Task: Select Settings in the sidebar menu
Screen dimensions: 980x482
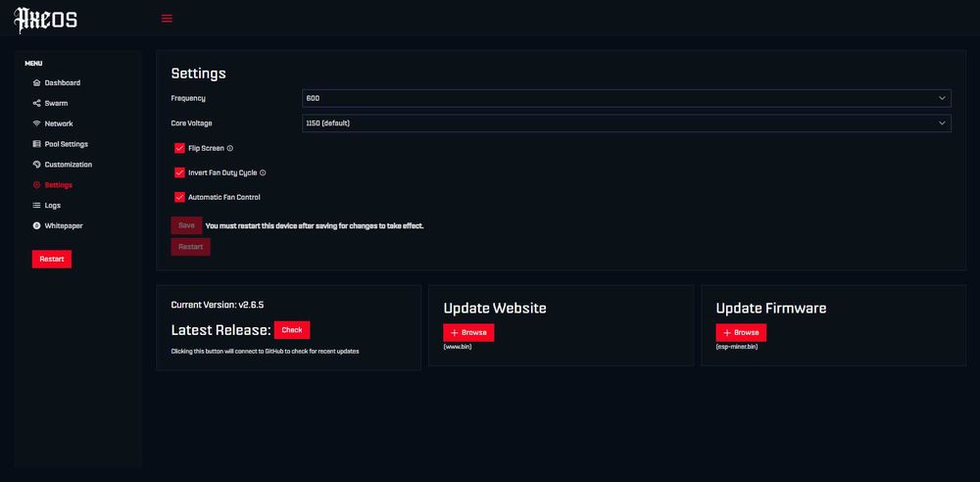Action: point(58,185)
